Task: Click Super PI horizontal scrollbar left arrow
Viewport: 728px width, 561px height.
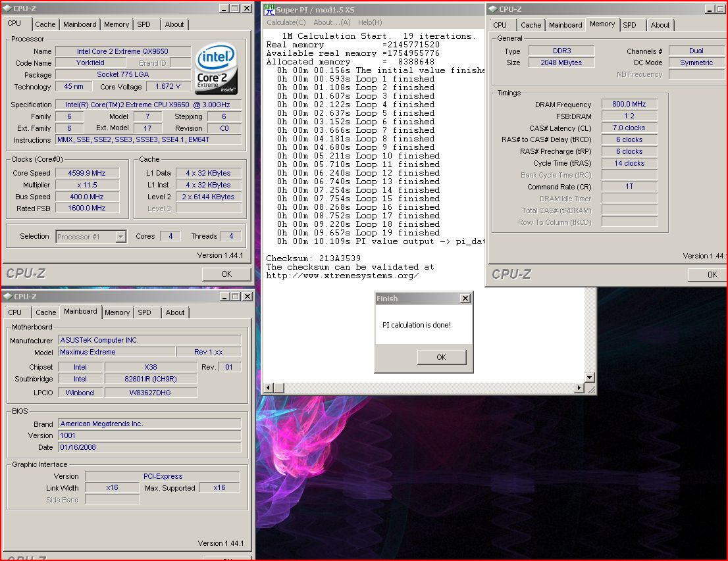Action: pos(269,387)
